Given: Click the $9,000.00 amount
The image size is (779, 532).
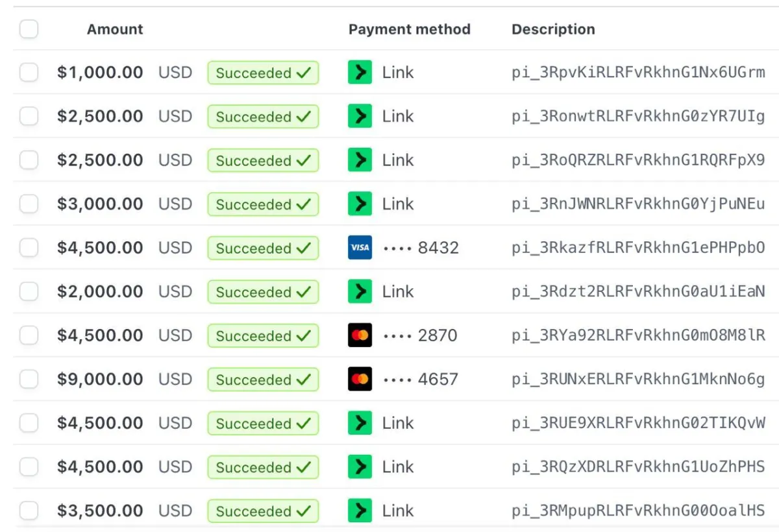Looking at the screenshot, I should coord(100,380).
